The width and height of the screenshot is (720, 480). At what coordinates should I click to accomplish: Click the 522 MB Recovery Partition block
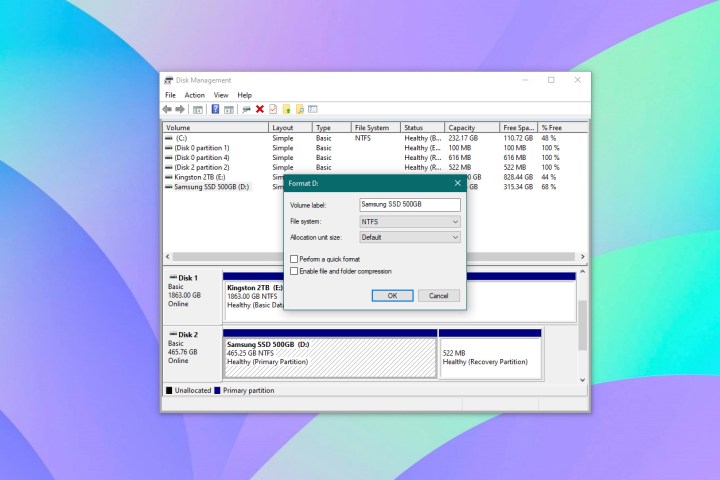tap(490, 358)
